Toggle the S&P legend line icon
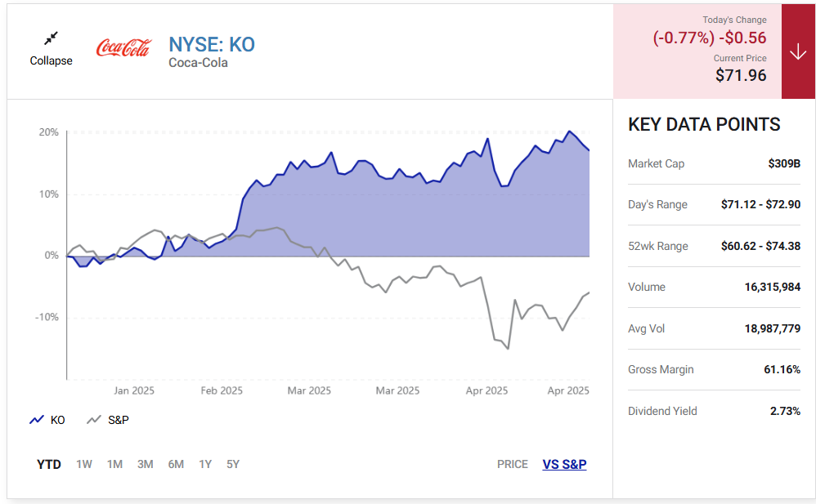This screenshot has height=504, width=816. point(94,420)
